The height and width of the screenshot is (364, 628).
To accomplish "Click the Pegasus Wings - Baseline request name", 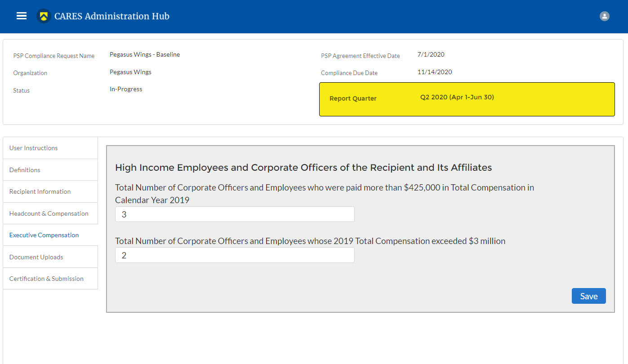I will click(145, 55).
